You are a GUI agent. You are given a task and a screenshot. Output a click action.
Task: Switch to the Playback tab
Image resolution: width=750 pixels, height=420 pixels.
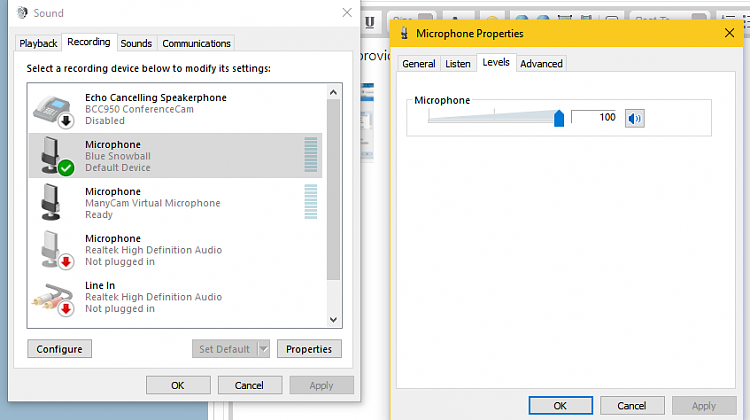coord(38,43)
